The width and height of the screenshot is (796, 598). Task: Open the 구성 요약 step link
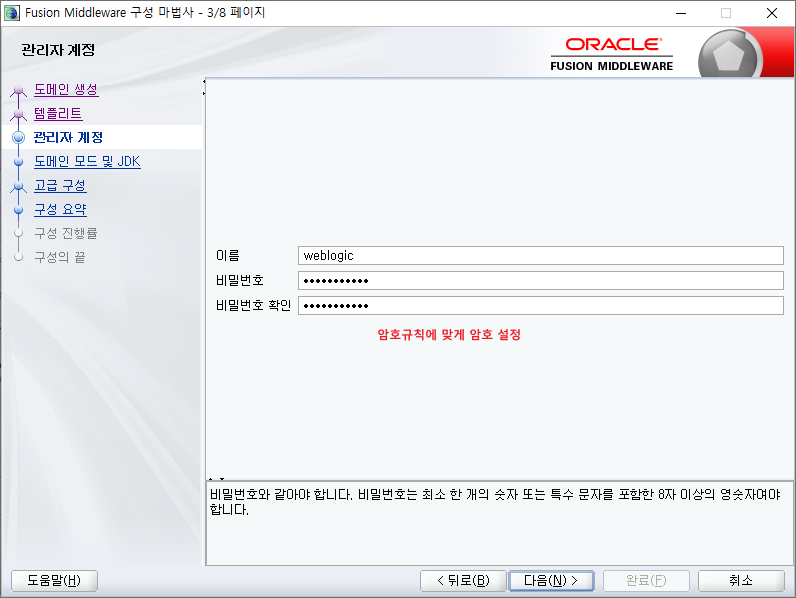tap(60, 209)
